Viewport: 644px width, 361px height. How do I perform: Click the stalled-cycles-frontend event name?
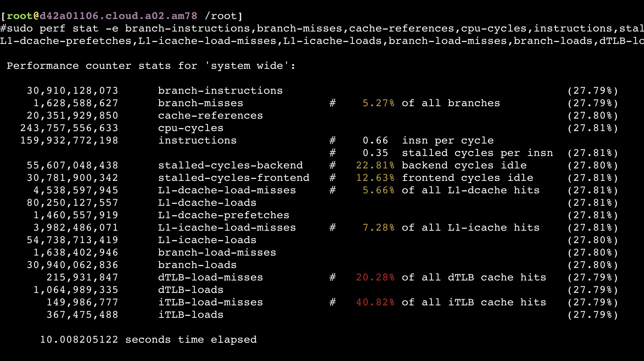(233, 178)
